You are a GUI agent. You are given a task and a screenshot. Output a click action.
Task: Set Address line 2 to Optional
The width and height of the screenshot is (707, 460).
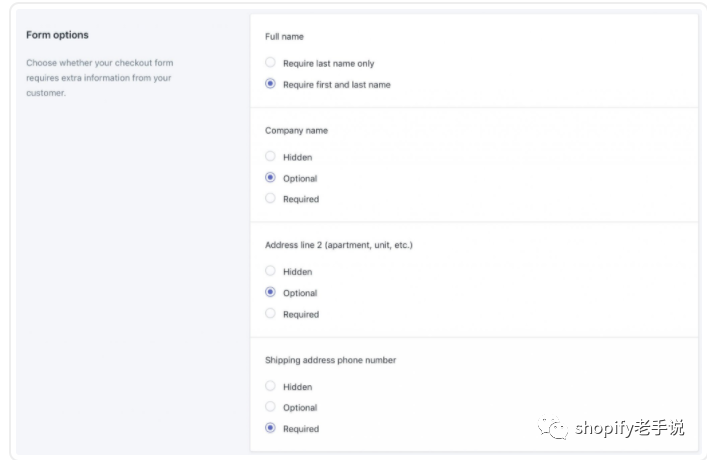click(270, 292)
